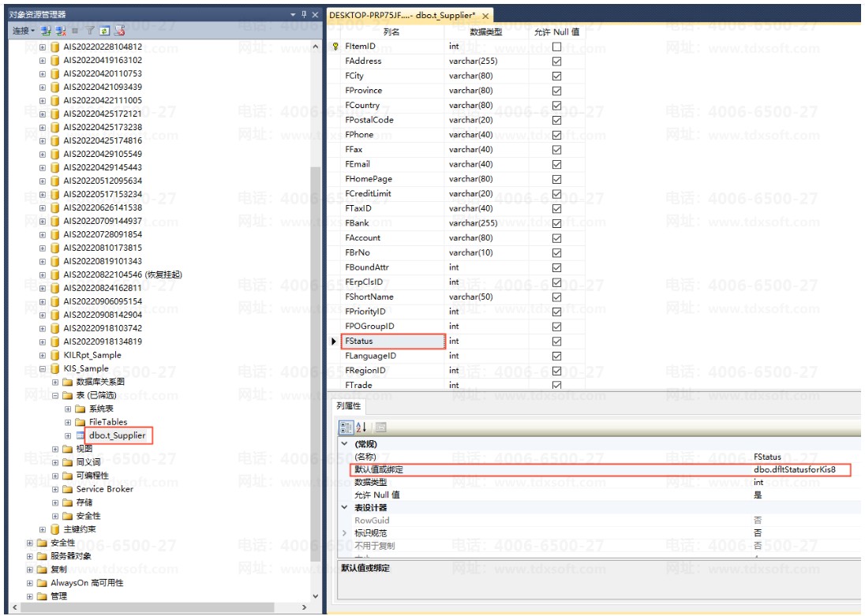The height and width of the screenshot is (616, 865).
Task: Select dbo.t_Supplier table in tree
Action: (x=117, y=435)
